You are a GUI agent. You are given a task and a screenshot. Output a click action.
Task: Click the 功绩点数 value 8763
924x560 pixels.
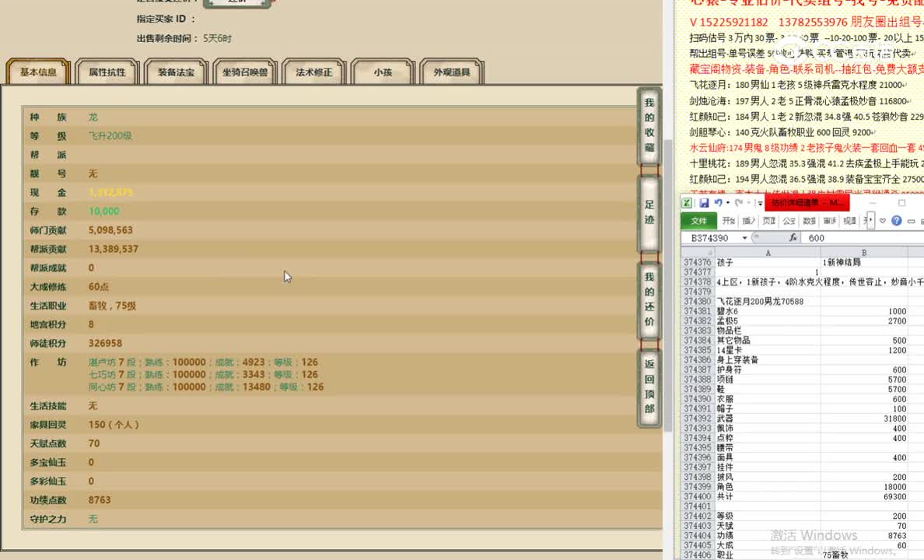tap(100, 500)
